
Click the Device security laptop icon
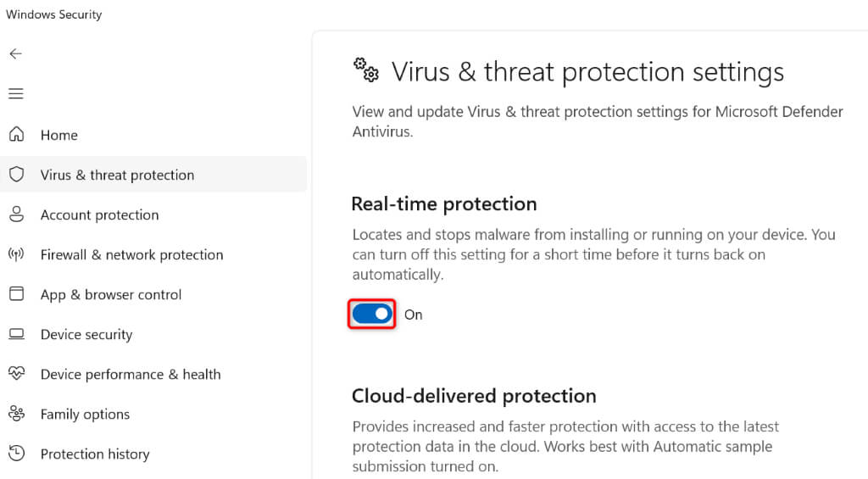pyautogui.click(x=16, y=334)
